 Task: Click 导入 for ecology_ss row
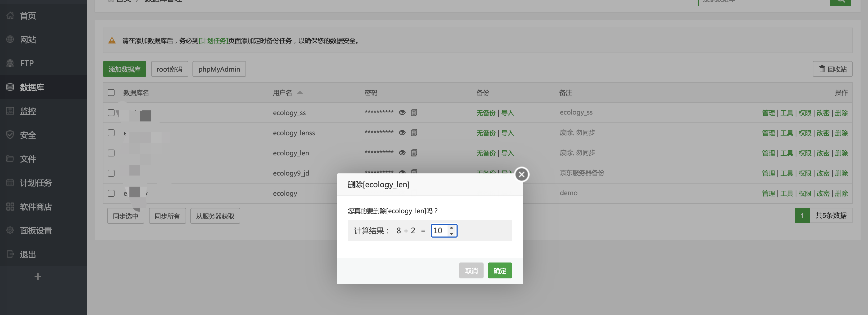tap(507, 113)
